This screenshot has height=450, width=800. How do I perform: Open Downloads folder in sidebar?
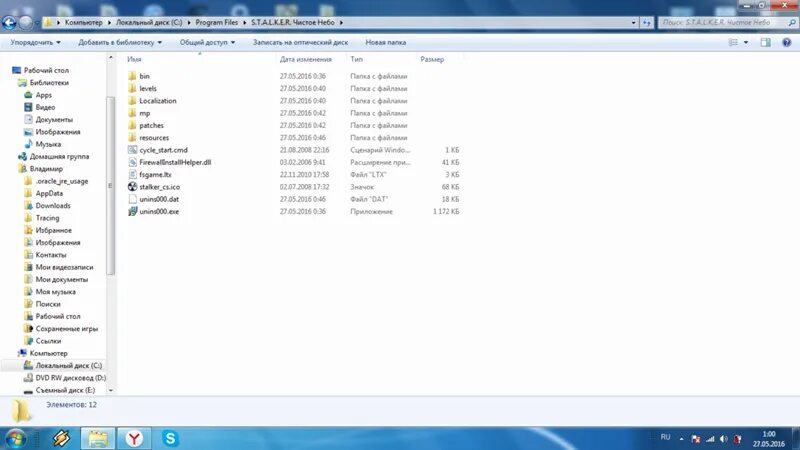point(53,206)
